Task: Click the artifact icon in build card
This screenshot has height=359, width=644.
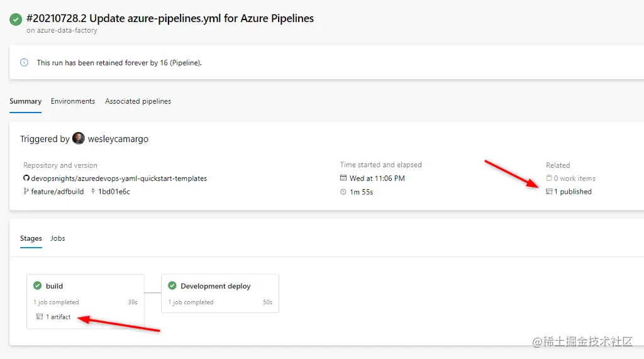Action: coord(40,317)
